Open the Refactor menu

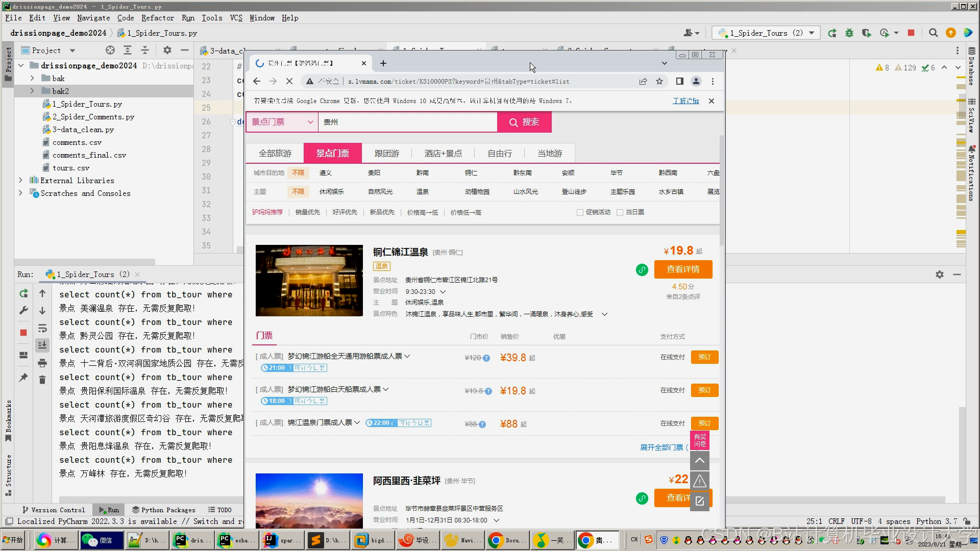[x=157, y=18]
